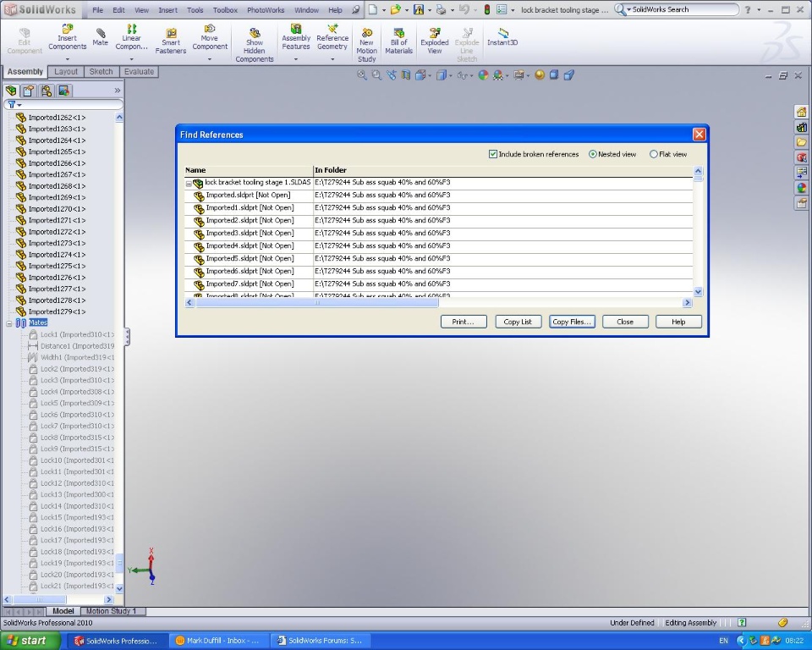Activate the Move Component tool
Image resolution: width=812 pixels, height=650 pixels.
click(x=210, y=36)
